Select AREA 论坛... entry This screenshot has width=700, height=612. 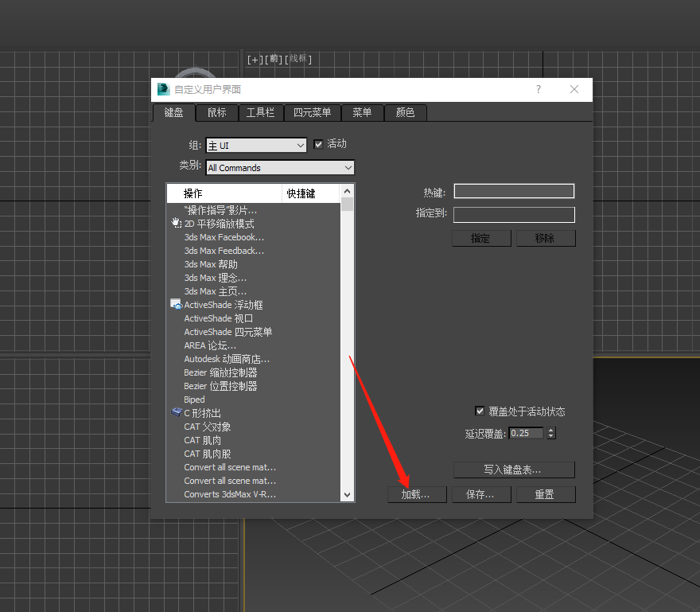tap(210, 345)
